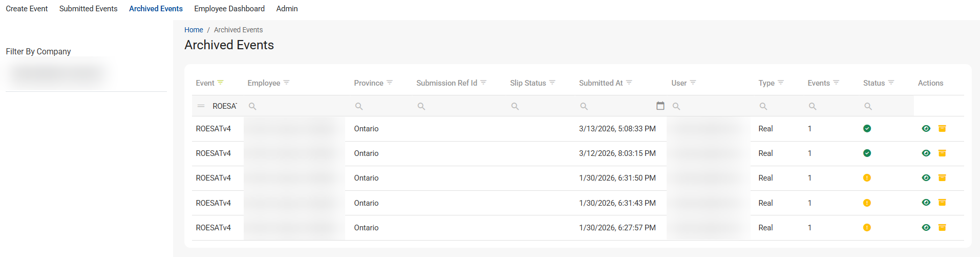Open the Slip Status column filter menu
Screen dimensions: 980x257
coord(552,83)
